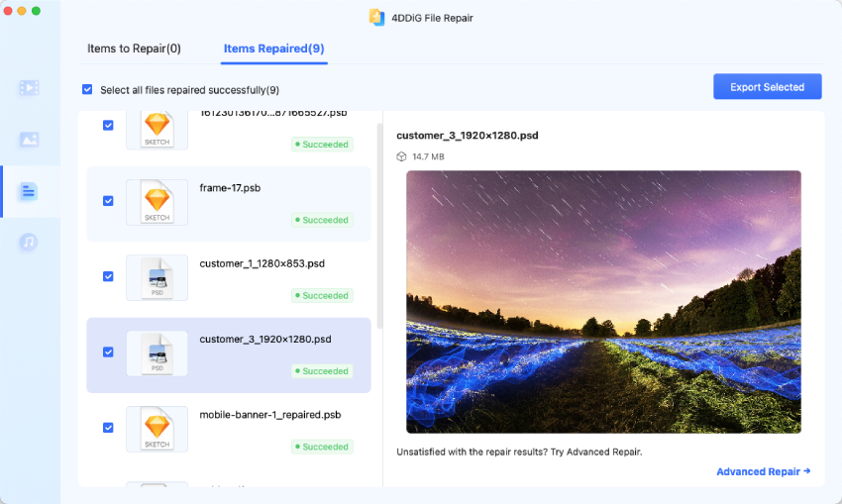
Task: Click the preview title customer_3_1920×1280.psd
Action: [x=468, y=136]
